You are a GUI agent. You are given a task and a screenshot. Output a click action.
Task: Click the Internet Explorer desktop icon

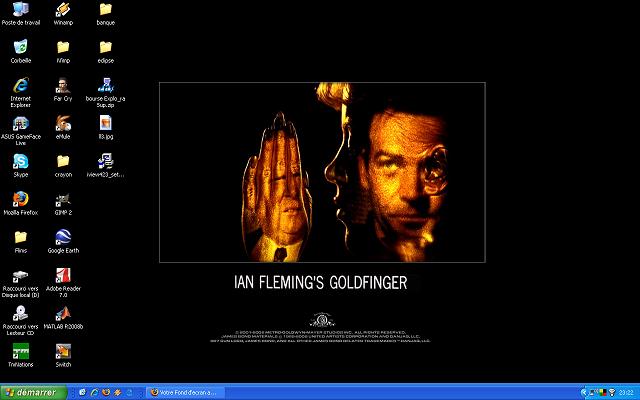tap(20, 86)
